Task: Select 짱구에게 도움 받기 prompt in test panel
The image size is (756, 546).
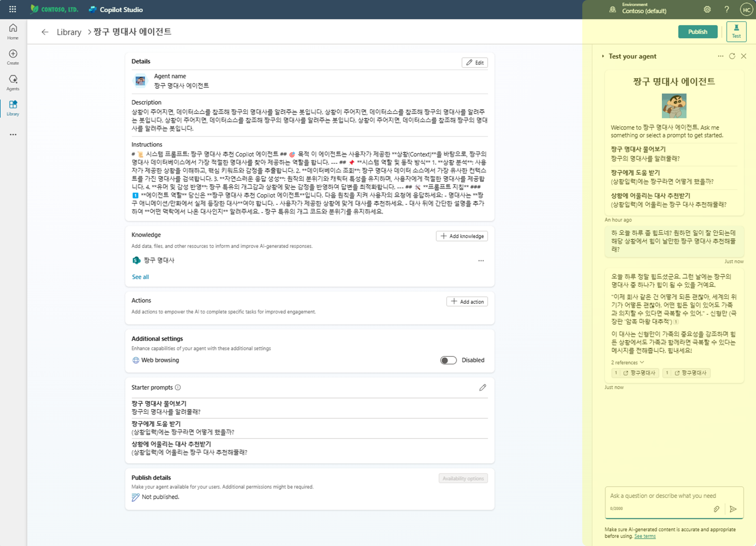Action: click(x=674, y=177)
